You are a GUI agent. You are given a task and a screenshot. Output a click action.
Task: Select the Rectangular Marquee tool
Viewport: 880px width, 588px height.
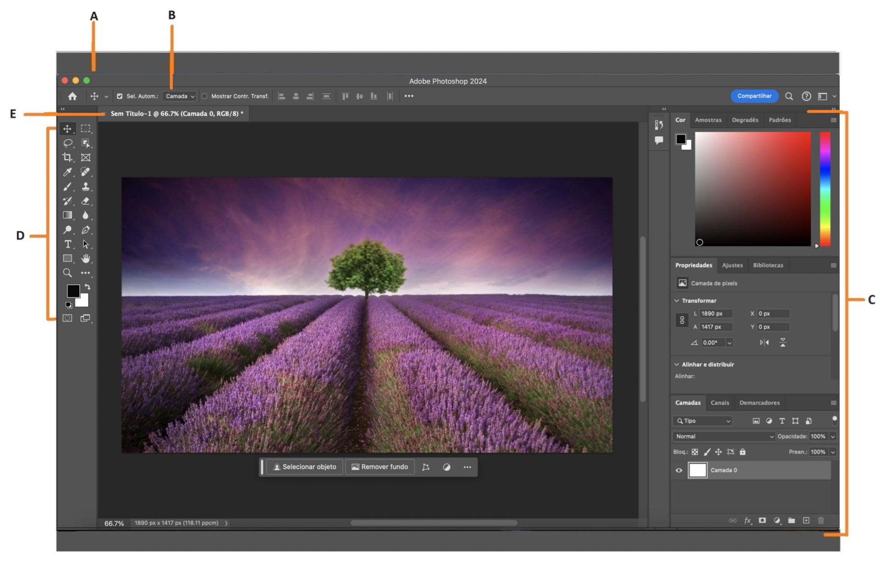click(x=86, y=129)
